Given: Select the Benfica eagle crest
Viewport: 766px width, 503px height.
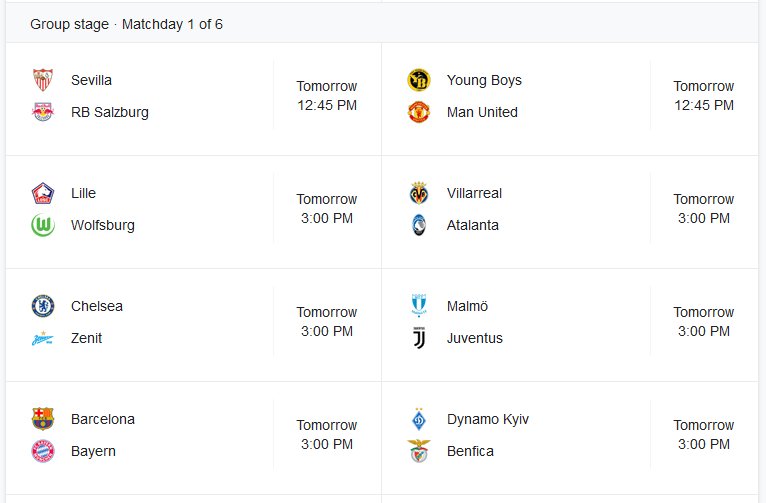Looking at the screenshot, I should click(419, 450).
